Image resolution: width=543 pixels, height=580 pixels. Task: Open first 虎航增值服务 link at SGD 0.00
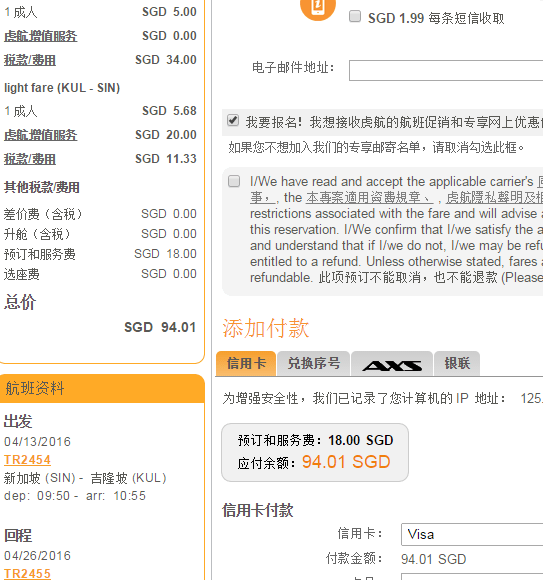point(41,36)
